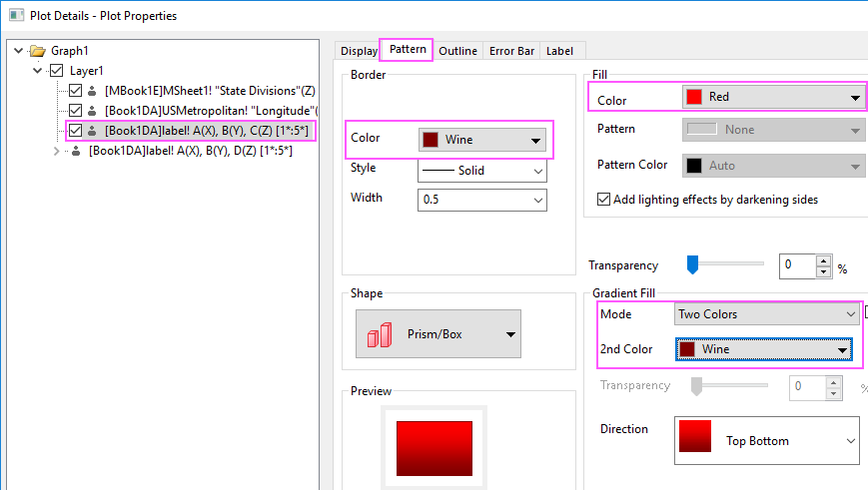The height and width of the screenshot is (490, 868).
Task: Switch to the Error Bar tab
Action: tap(511, 51)
